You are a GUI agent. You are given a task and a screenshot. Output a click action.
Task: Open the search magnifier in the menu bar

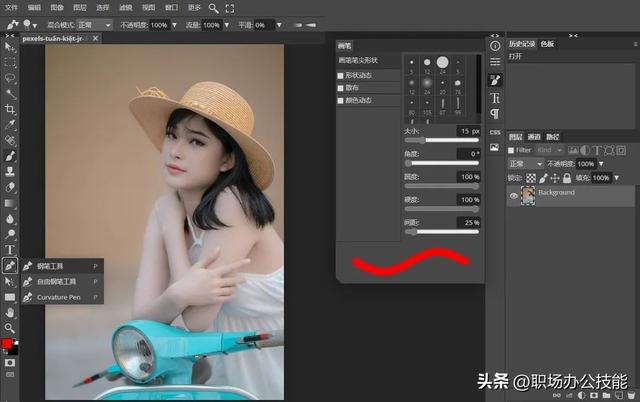click(x=213, y=8)
